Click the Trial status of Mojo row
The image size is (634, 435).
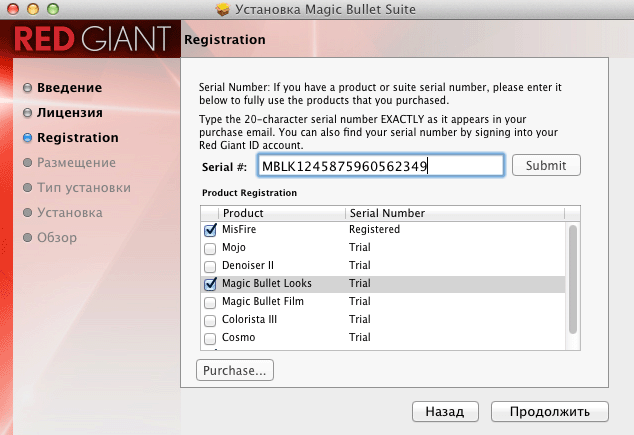[x=360, y=247]
